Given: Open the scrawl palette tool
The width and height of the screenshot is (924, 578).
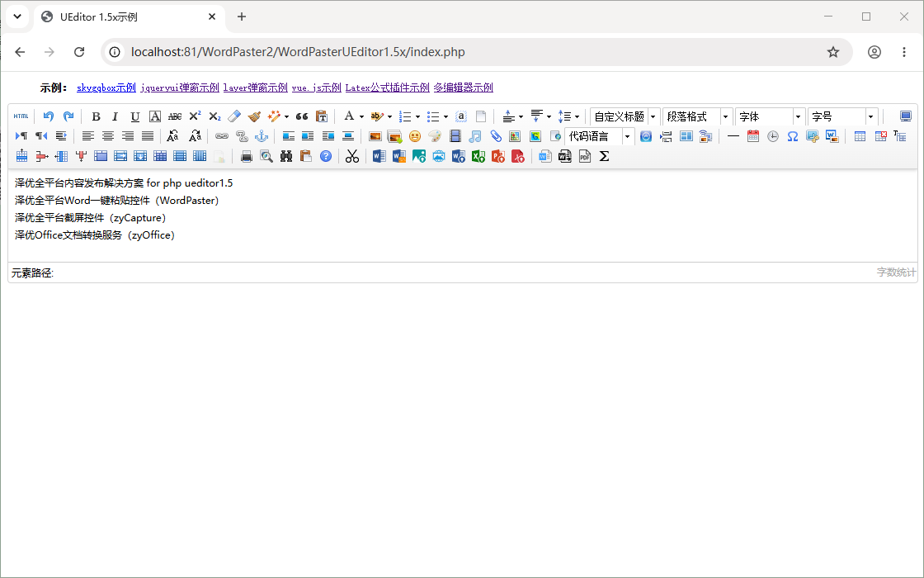Looking at the screenshot, I should pos(435,136).
